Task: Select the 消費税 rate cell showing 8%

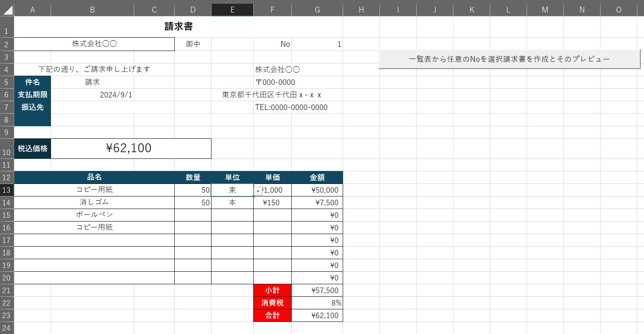Action: (x=317, y=303)
